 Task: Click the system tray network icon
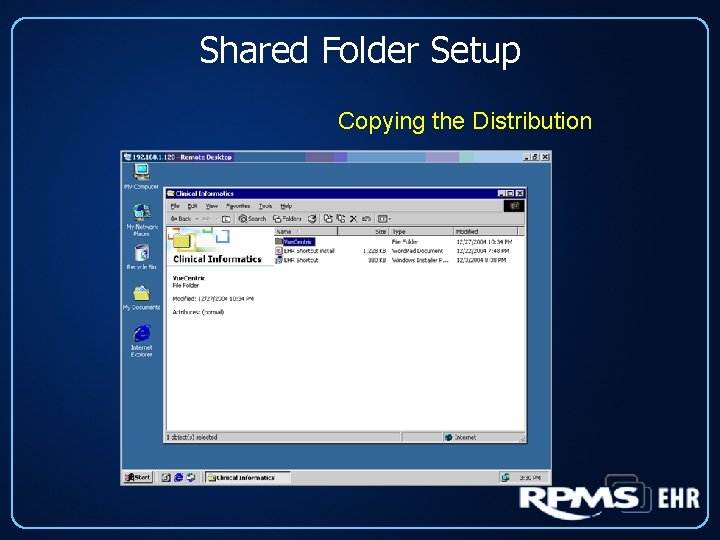pyautogui.click(x=505, y=478)
